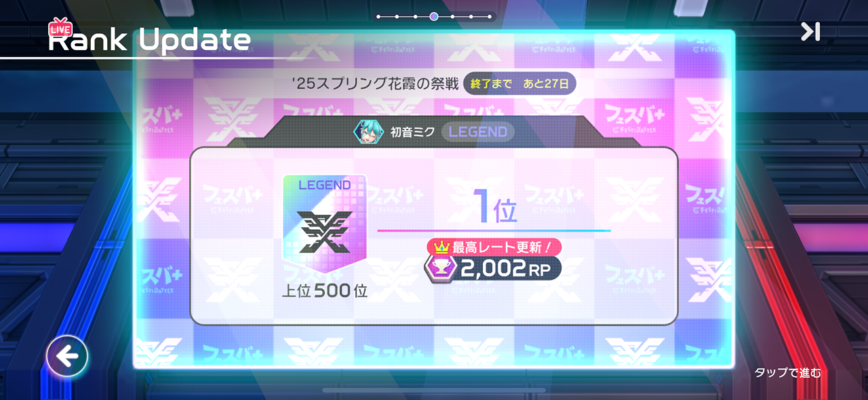Tap the '25スプリング花霞の祭戦 title

click(x=375, y=85)
